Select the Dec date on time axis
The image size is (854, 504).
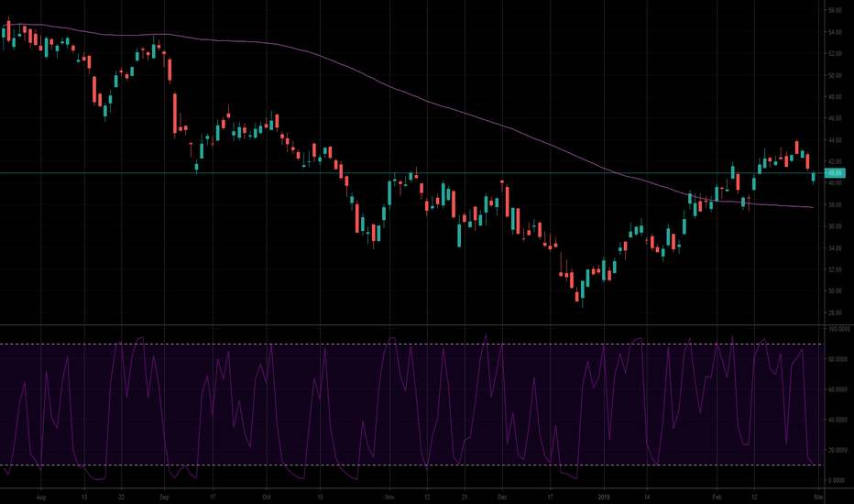click(x=502, y=497)
